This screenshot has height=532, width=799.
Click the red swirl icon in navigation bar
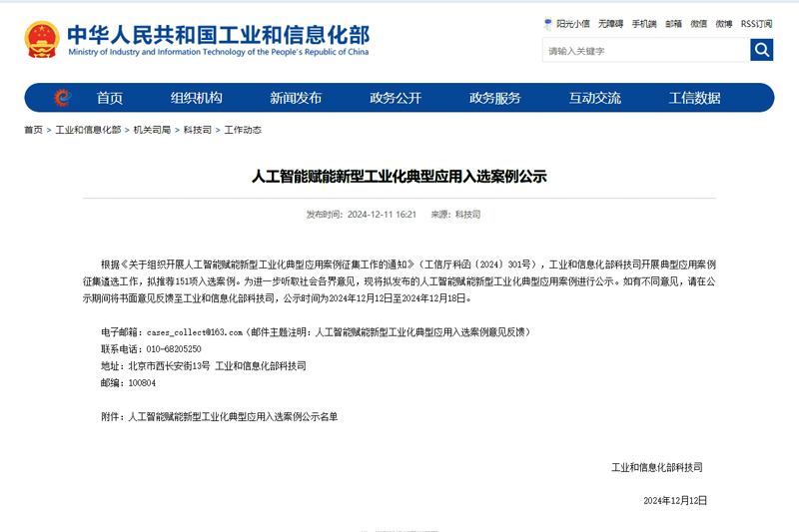pyautogui.click(x=62, y=98)
